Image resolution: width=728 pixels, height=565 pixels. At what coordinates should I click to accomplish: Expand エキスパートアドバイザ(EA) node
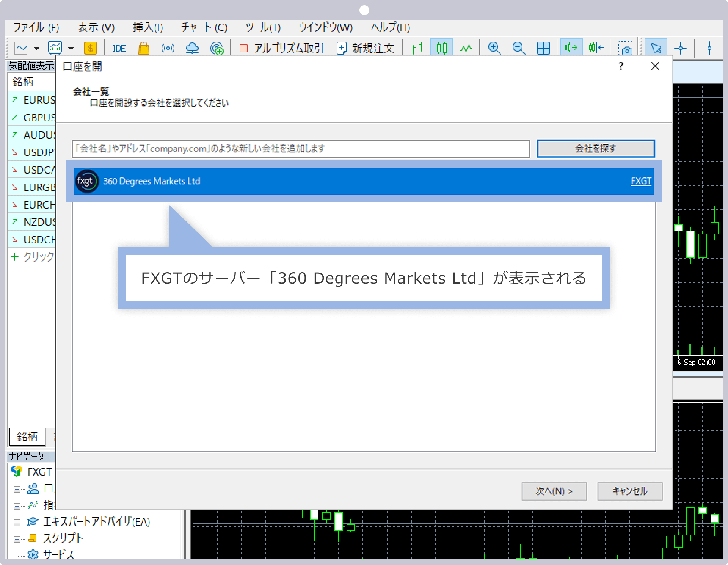pyautogui.click(x=17, y=523)
